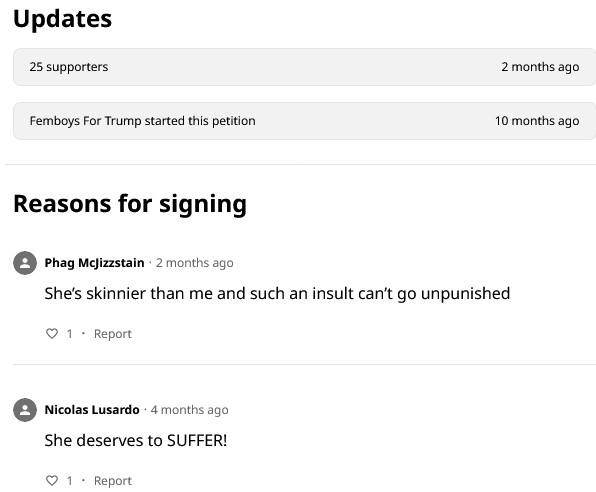This screenshot has width=596, height=492.
Task: Click the 'She deserves to SUFFER!' comment text
Action: click(x=136, y=441)
